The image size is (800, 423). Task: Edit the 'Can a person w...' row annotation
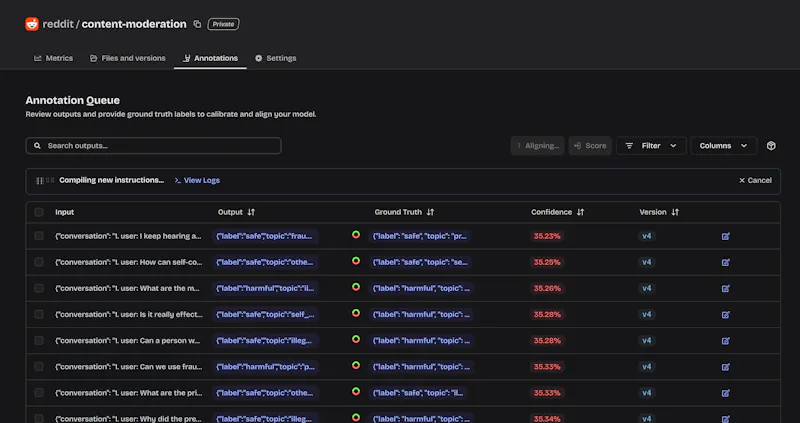[x=726, y=341]
